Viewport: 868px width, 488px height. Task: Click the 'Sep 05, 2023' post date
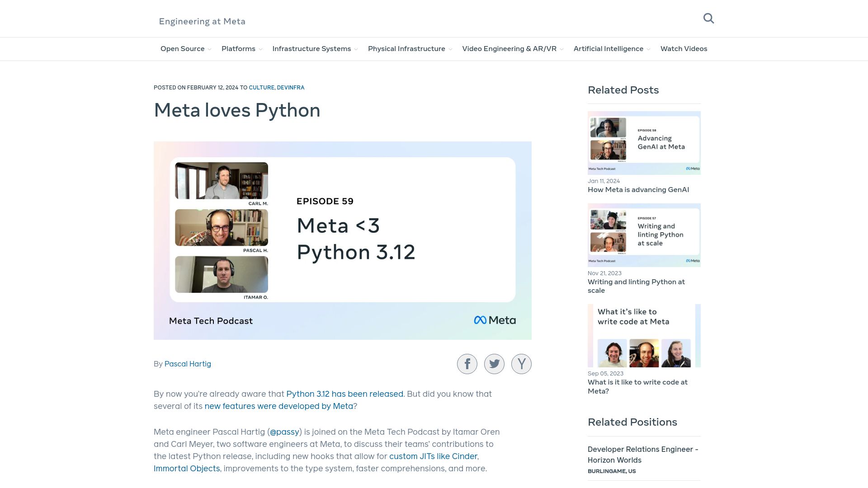click(605, 374)
